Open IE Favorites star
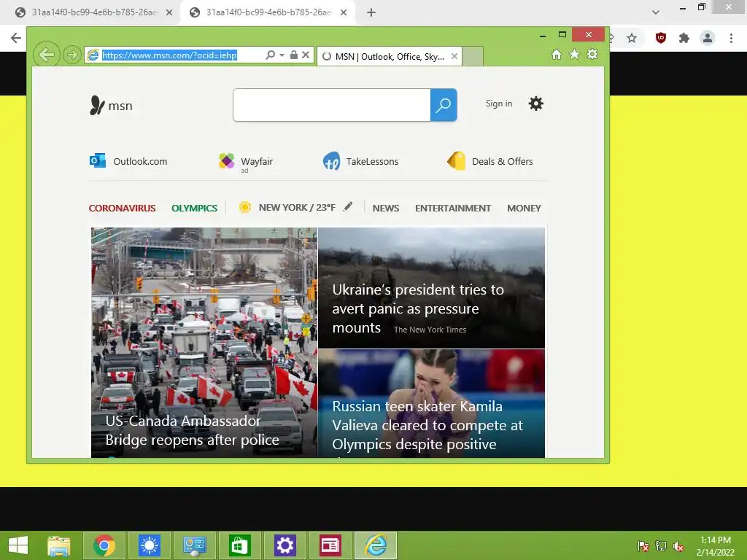The image size is (747, 560). (575, 54)
